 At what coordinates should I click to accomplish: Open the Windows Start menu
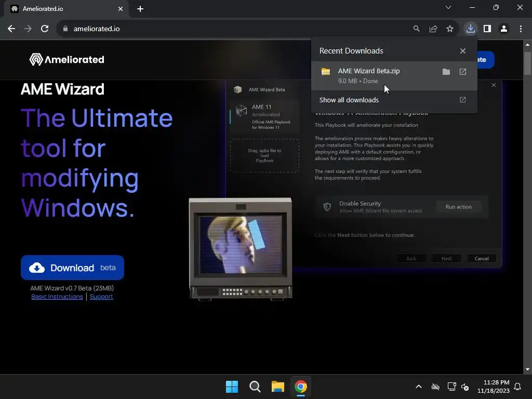click(232, 387)
